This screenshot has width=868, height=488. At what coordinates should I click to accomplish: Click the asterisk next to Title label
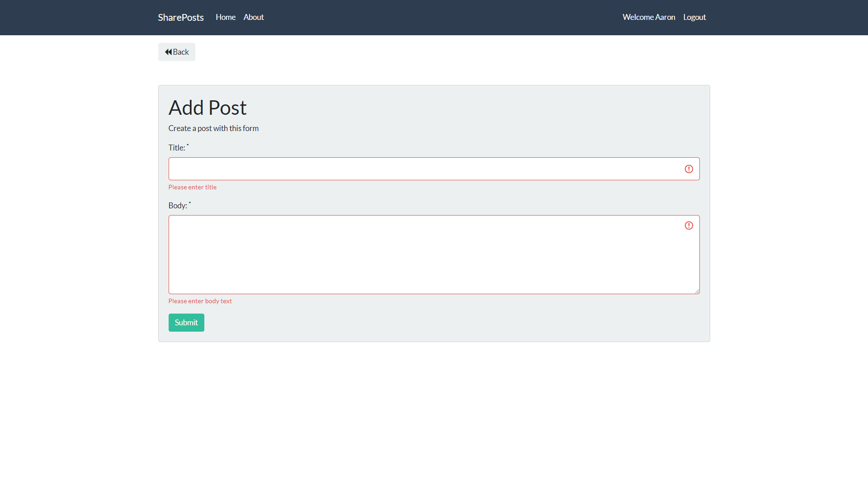[188, 145]
